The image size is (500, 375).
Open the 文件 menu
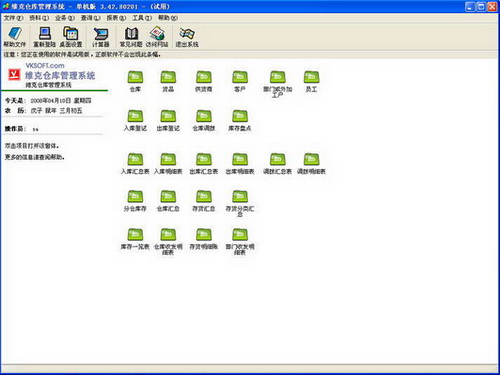[x=13, y=18]
